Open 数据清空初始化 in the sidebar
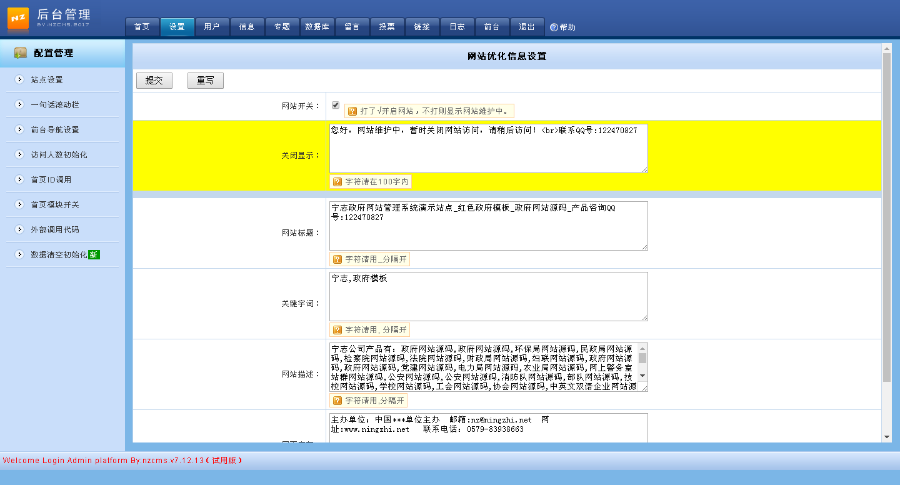Screen dimensions: 900x485 click(59, 254)
